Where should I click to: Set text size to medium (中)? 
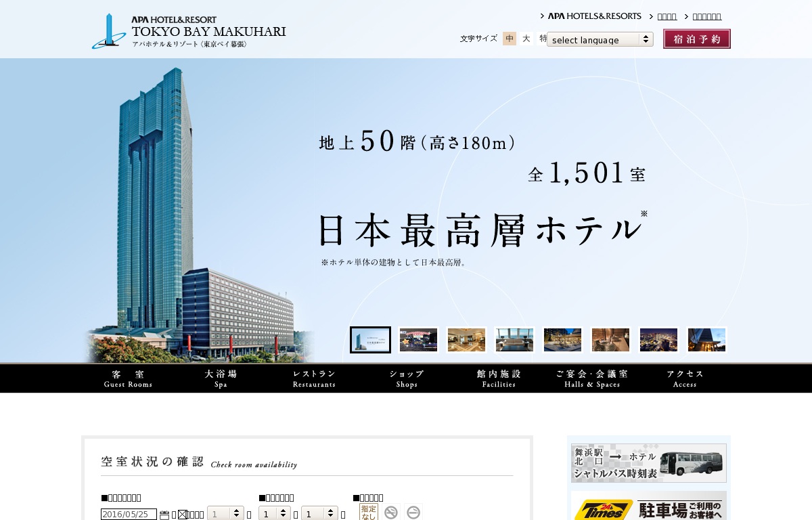pyautogui.click(x=510, y=39)
